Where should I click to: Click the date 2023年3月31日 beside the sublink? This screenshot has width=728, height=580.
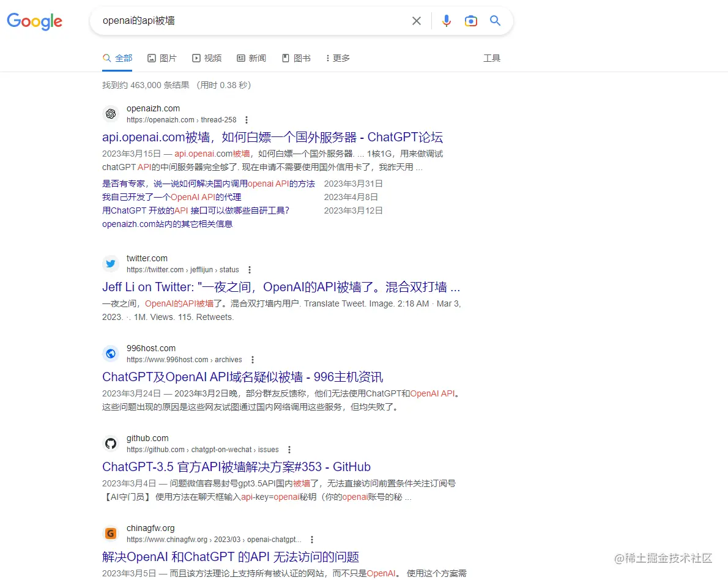click(354, 184)
